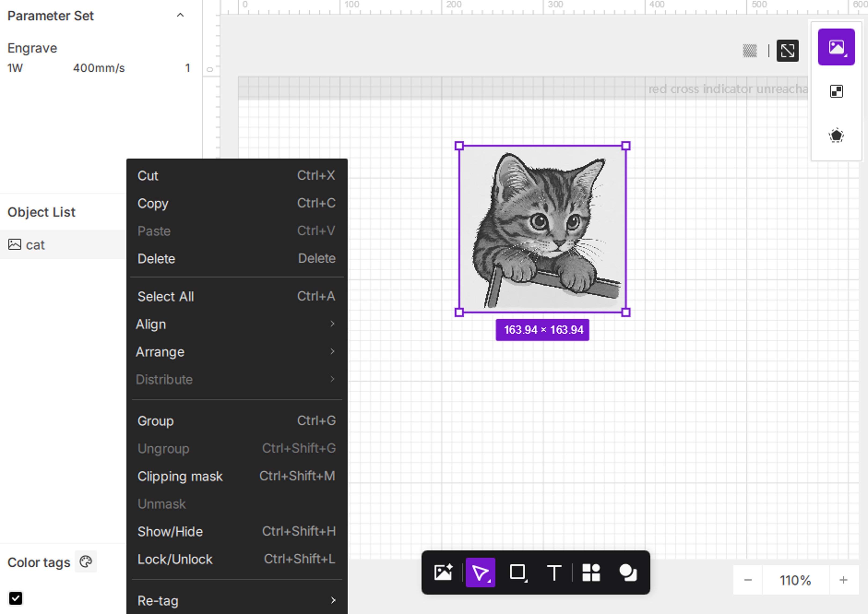Click the pentagon outline trace icon
Image resolution: width=868 pixels, height=614 pixels.
tap(836, 135)
